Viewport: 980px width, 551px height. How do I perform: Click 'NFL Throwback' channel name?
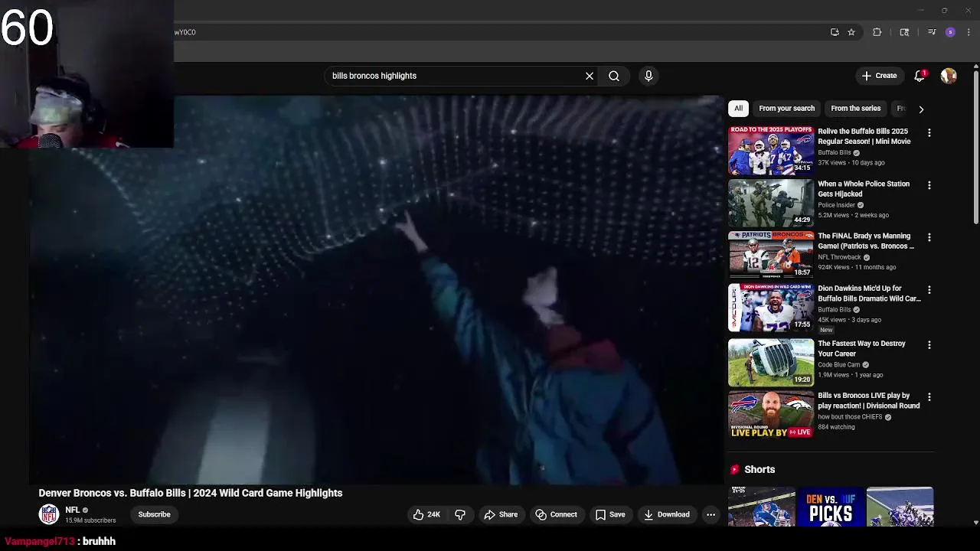point(839,257)
